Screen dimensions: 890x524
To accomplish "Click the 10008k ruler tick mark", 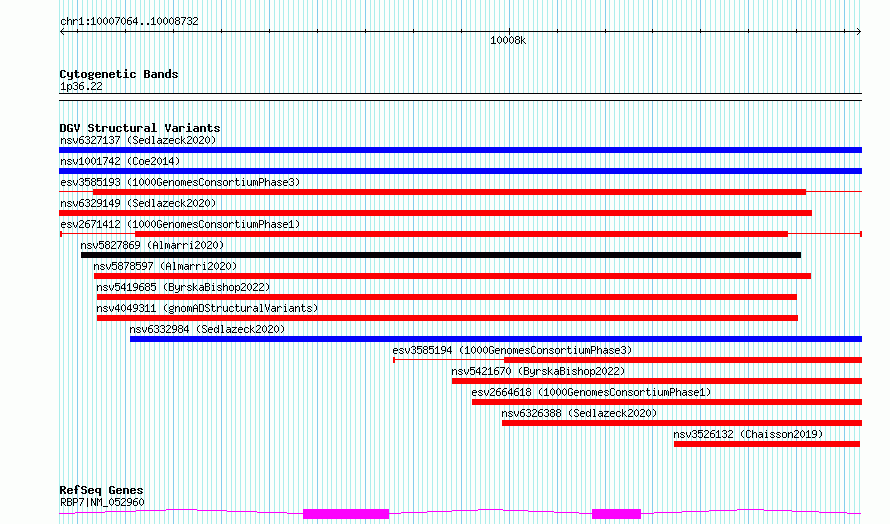I will click(509, 31).
